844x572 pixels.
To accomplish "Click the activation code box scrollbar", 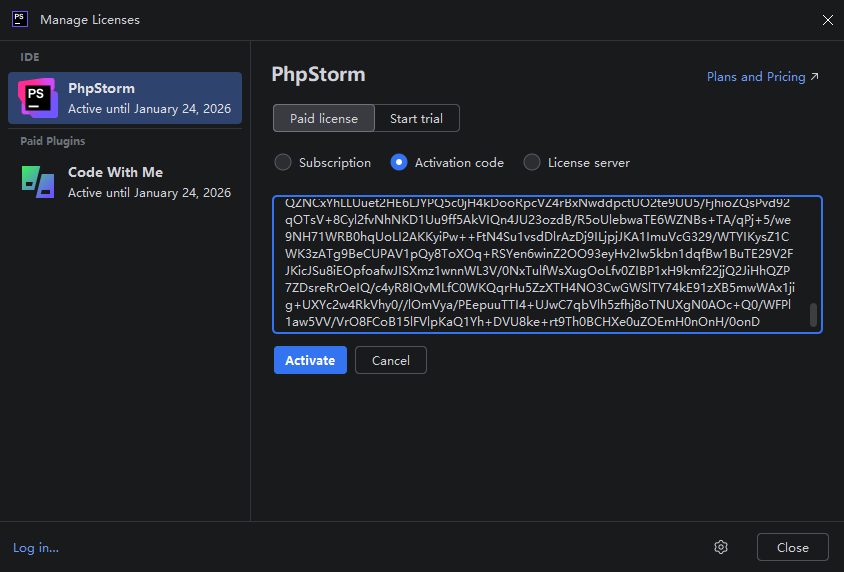I will (x=813, y=315).
